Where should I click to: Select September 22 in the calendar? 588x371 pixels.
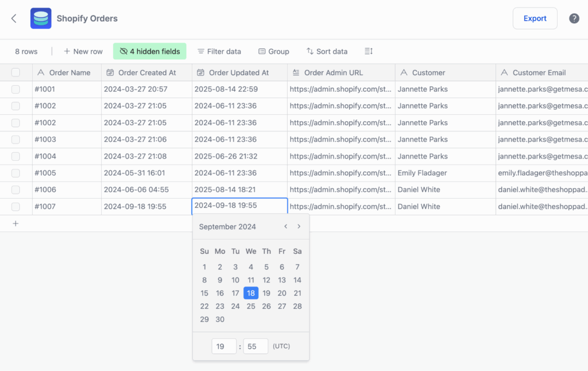tap(204, 306)
